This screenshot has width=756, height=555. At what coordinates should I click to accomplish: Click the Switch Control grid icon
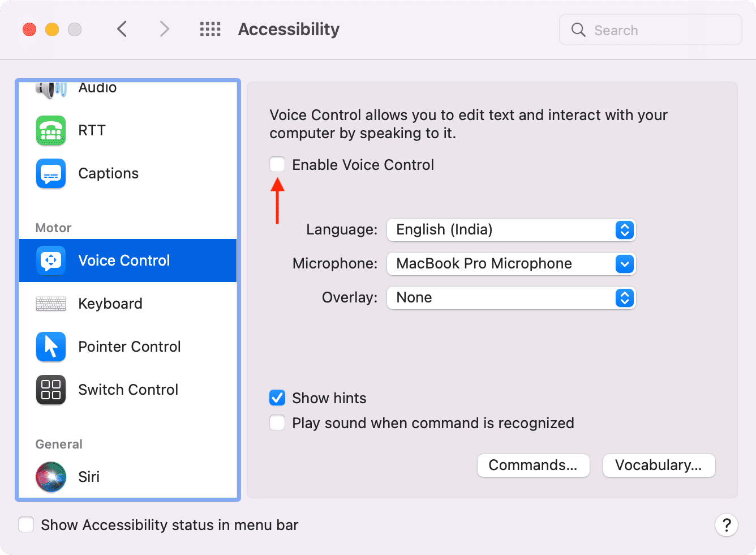(x=51, y=390)
